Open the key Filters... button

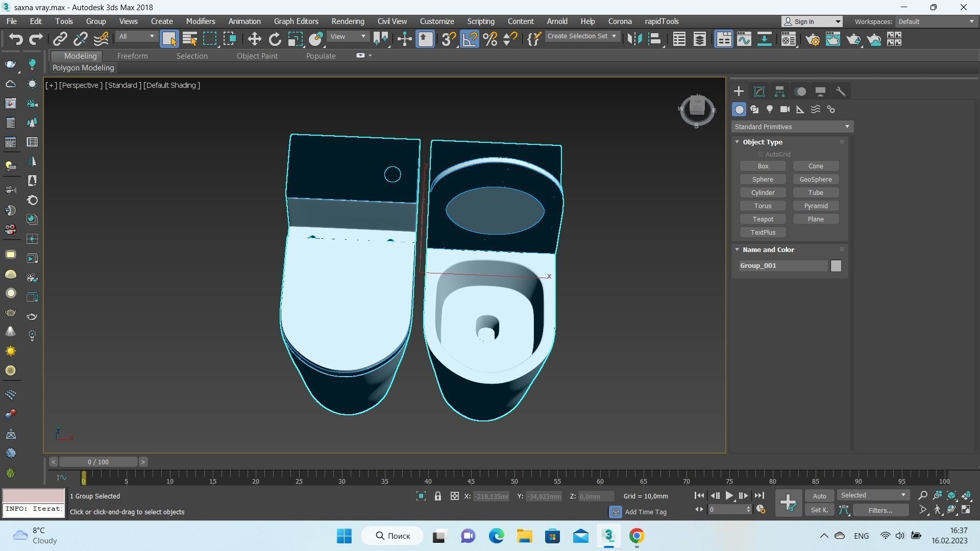[880, 510]
